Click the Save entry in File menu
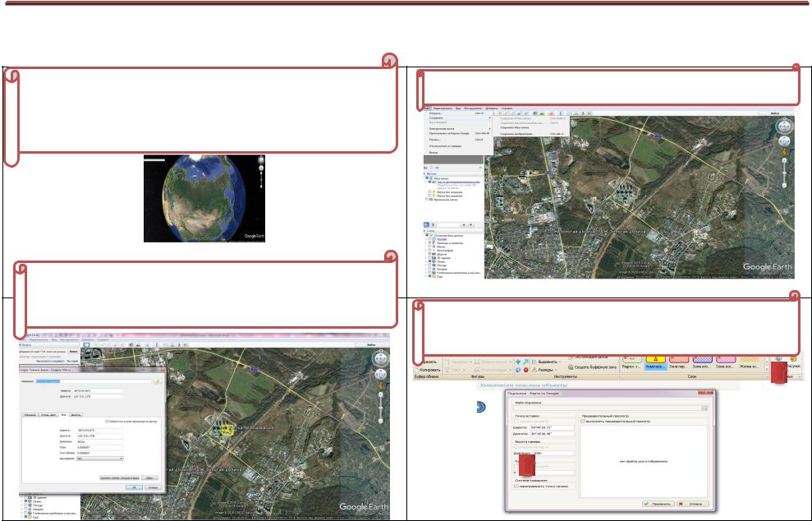Image resolution: width=812 pixels, height=521 pixels. click(458, 118)
